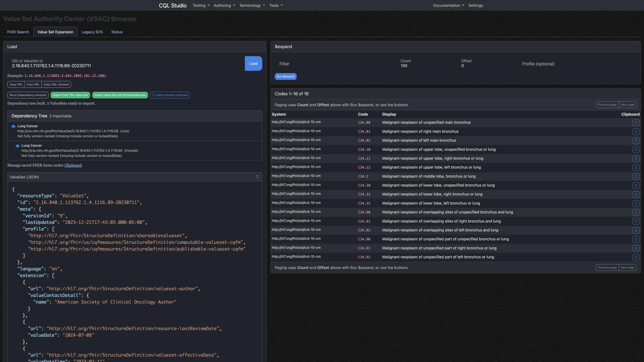
Task: Click cloud icon beside included Lung Cancer
Action: tap(17, 146)
